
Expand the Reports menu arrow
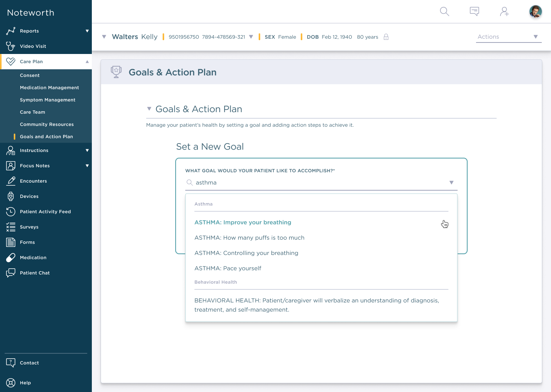[87, 31]
